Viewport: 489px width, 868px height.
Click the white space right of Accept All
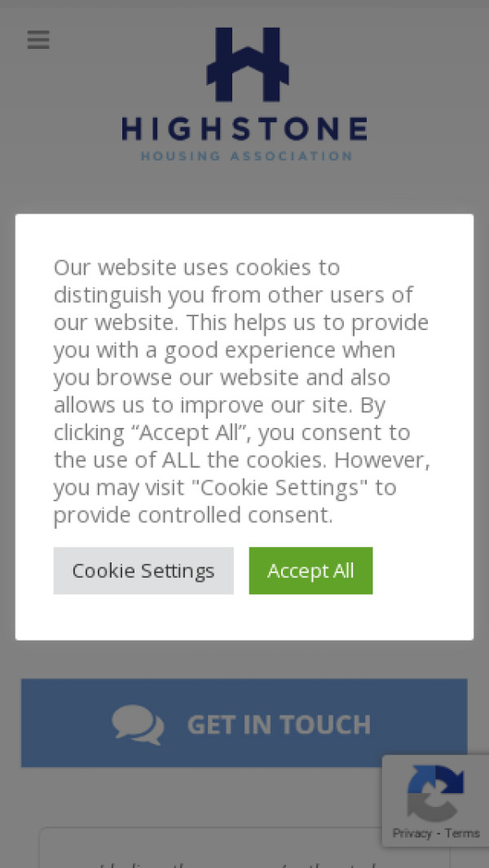click(420, 571)
